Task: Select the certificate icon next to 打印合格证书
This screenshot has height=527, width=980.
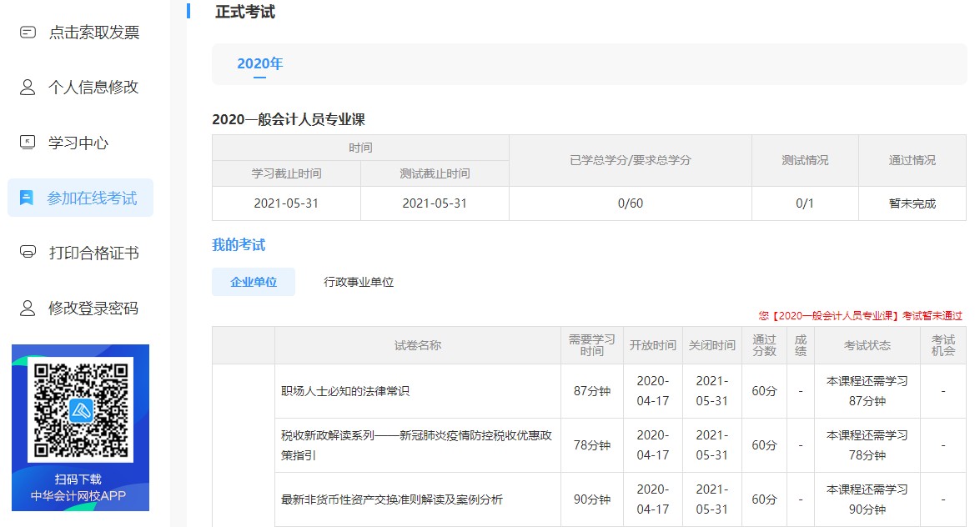Action: [26, 254]
